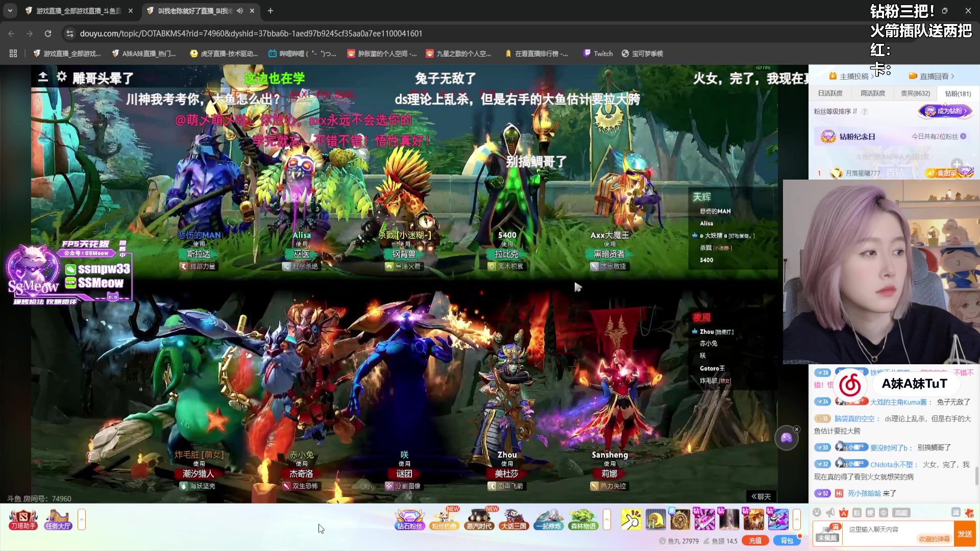
Task: Open 哔哩哔哩 bookmark
Action: pyautogui.click(x=302, y=54)
